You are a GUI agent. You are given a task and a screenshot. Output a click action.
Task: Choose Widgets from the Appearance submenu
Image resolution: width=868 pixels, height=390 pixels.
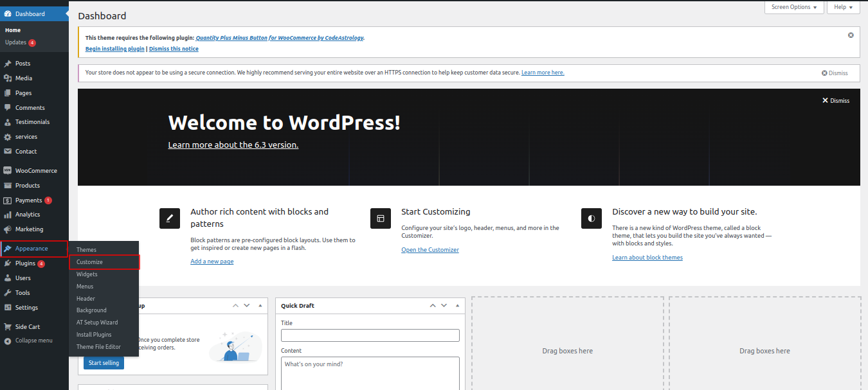point(87,274)
